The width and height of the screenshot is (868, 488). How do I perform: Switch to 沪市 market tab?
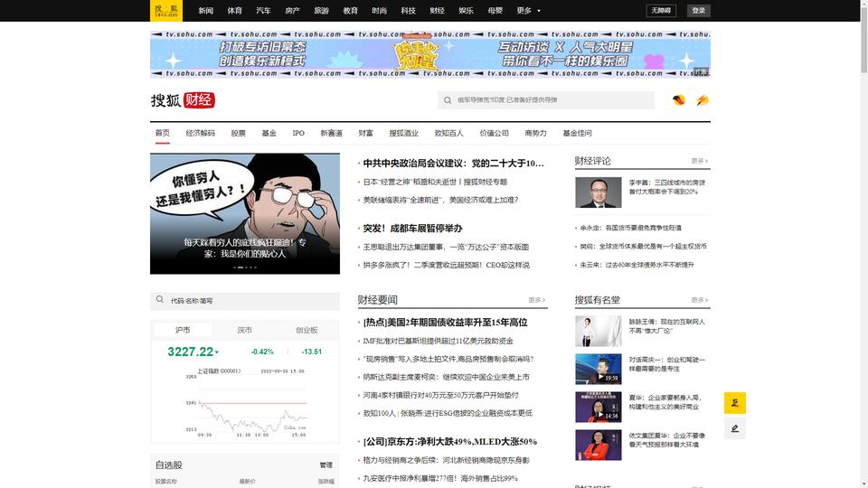point(183,330)
